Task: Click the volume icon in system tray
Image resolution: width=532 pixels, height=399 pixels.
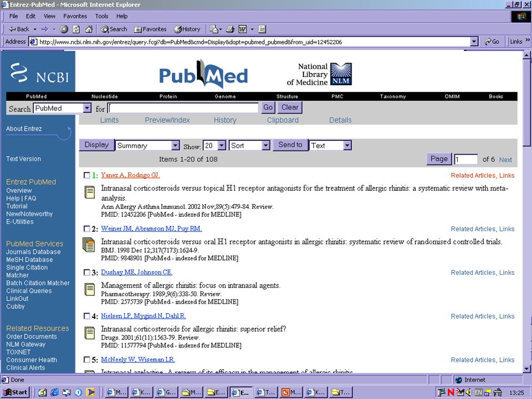Action: coord(469,392)
